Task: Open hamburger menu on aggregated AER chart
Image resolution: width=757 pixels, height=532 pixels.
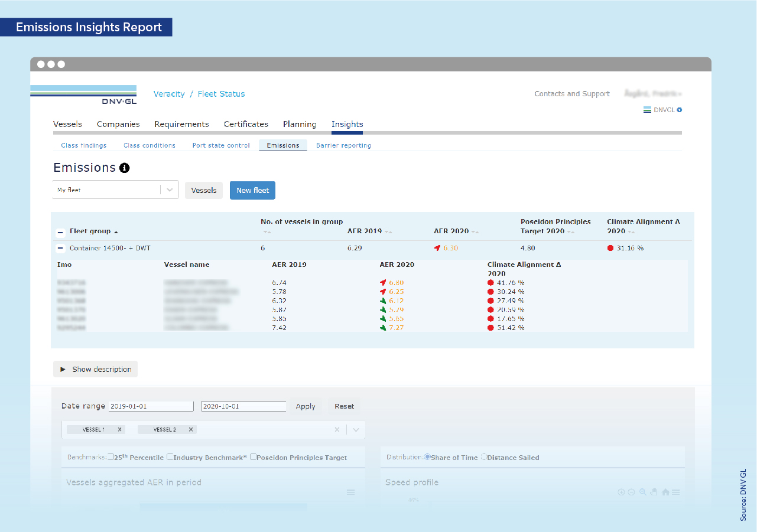Action: click(x=350, y=492)
